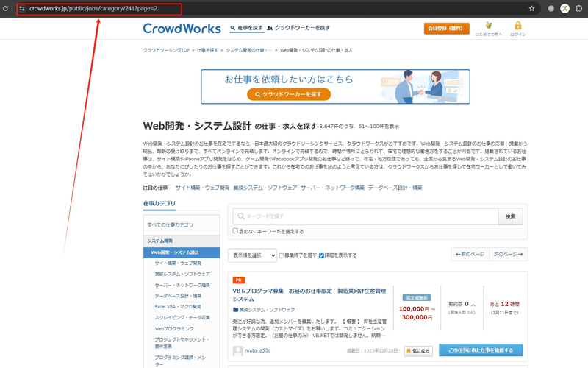Click the 固定報酬制 badge
This screenshot has width=588, height=368.
pyautogui.click(x=417, y=298)
